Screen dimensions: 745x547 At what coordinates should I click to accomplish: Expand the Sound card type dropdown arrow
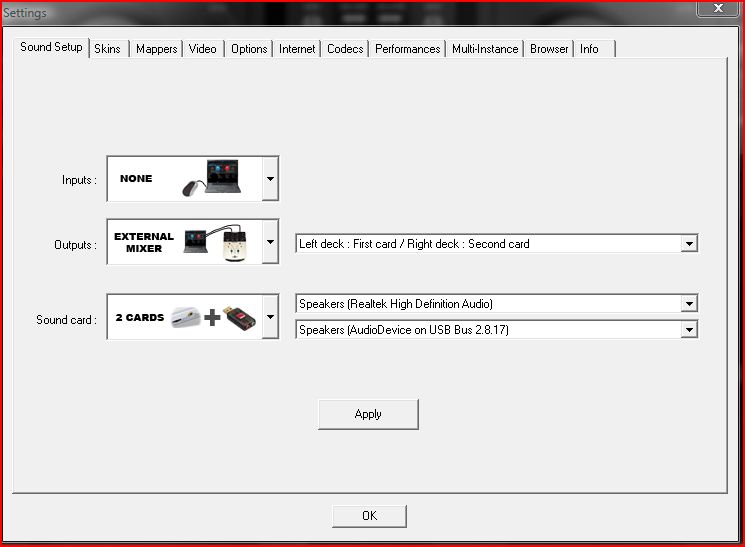[x=269, y=318]
